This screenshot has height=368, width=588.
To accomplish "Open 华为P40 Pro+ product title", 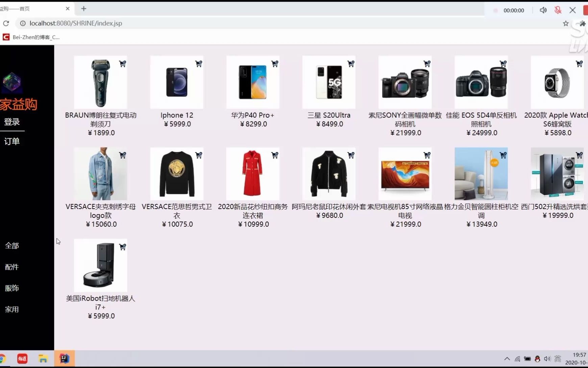I will [x=253, y=115].
